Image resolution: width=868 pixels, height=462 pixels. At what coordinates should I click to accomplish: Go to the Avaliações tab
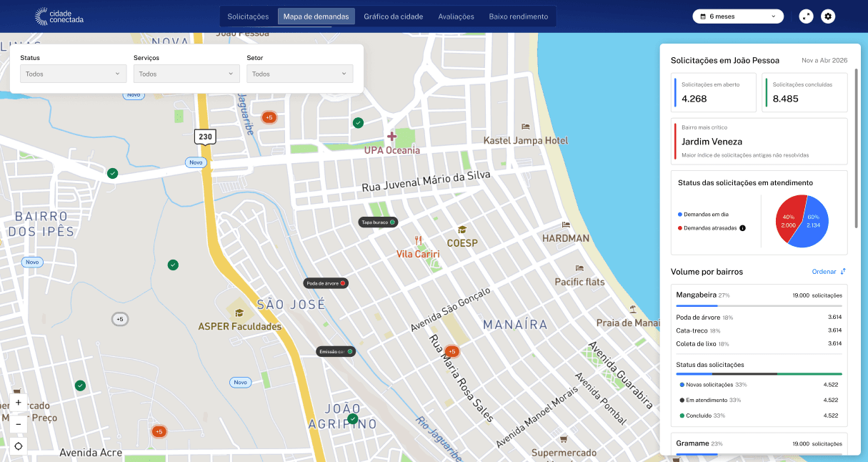click(x=456, y=16)
